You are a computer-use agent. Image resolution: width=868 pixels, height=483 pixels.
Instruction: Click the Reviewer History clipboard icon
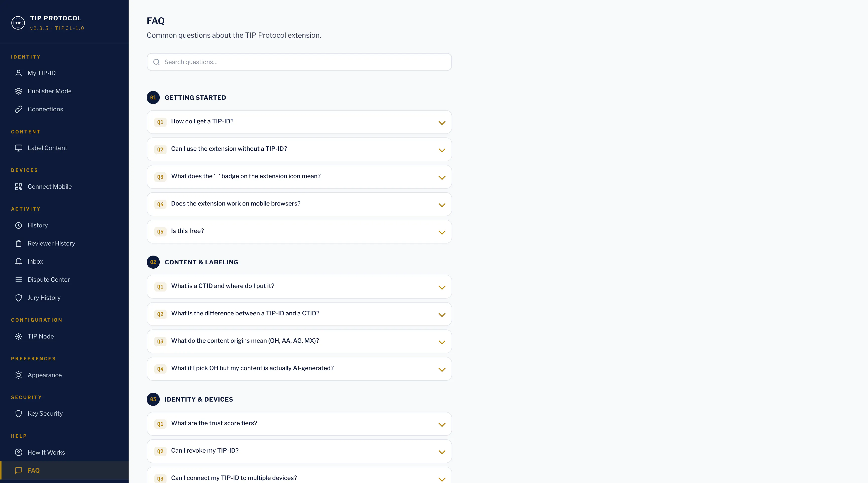tap(19, 243)
